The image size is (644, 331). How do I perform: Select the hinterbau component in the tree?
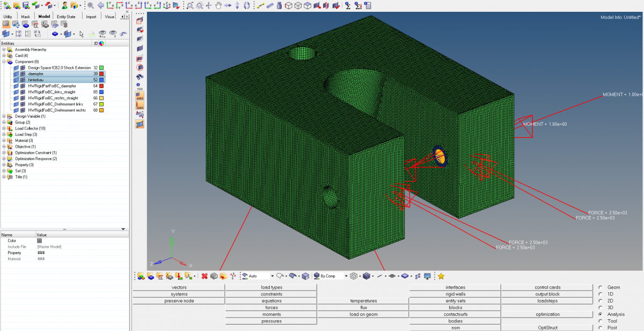coord(36,80)
